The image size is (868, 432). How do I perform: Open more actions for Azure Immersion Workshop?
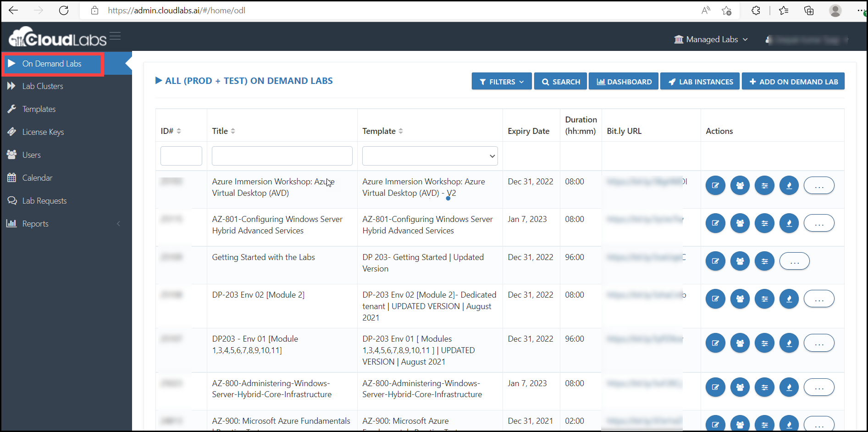pyautogui.click(x=819, y=186)
